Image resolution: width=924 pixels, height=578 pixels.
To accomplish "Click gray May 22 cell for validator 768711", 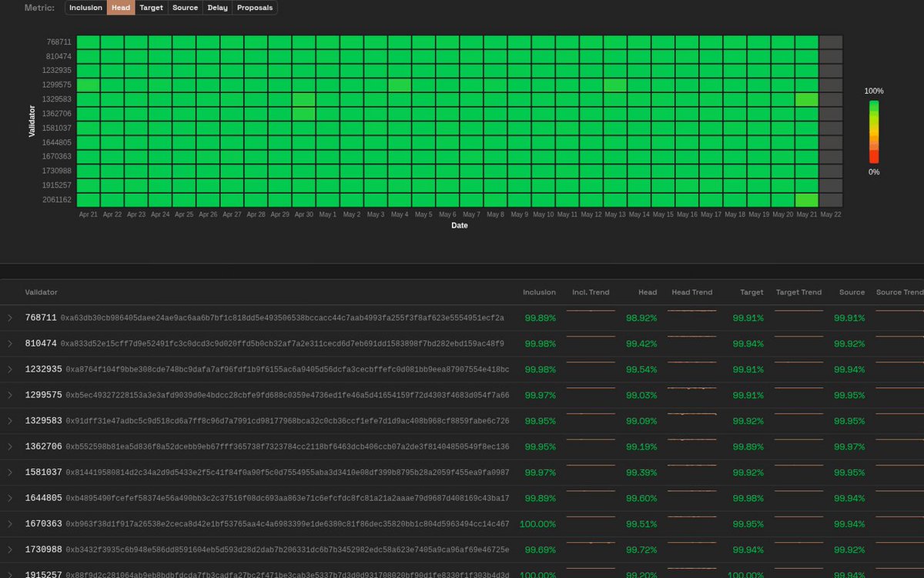I will click(831, 42).
